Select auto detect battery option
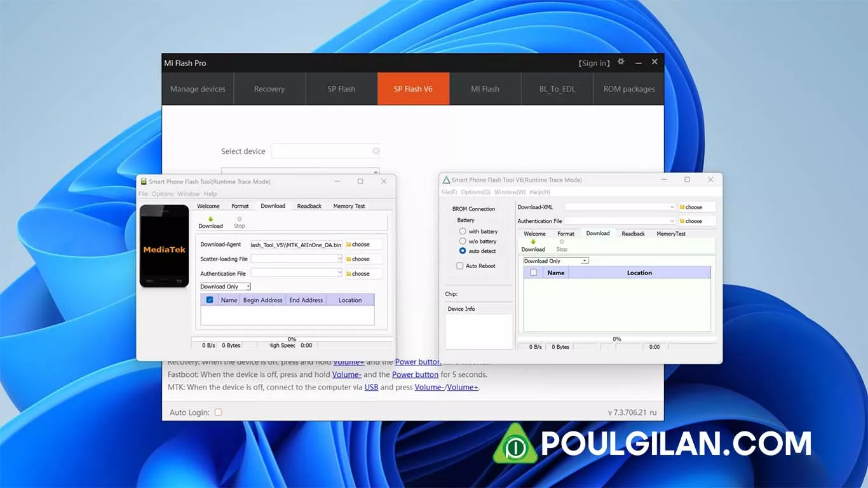The image size is (868, 488). (x=463, y=251)
